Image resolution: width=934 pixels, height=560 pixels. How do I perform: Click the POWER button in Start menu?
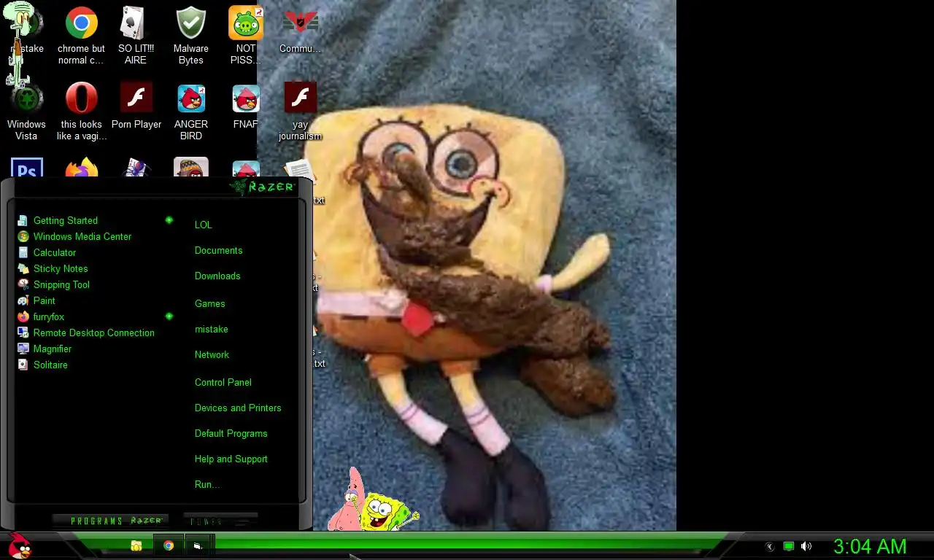click(220, 521)
